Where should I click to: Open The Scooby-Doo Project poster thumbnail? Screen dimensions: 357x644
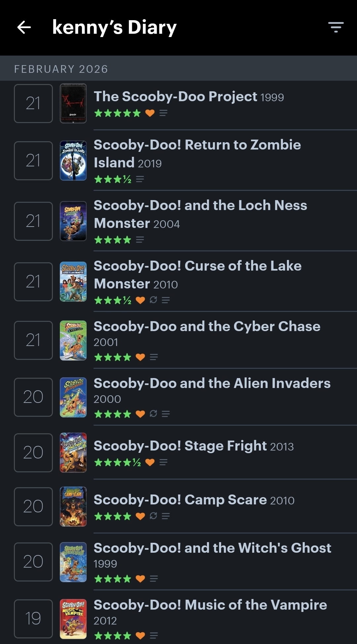point(73,104)
